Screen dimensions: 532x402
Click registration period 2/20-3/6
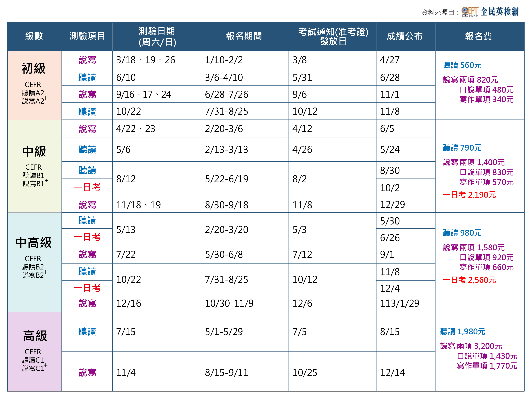click(224, 129)
